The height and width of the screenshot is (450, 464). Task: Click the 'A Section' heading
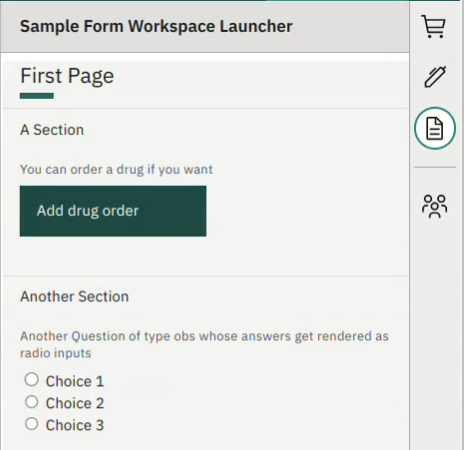[52, 130]
